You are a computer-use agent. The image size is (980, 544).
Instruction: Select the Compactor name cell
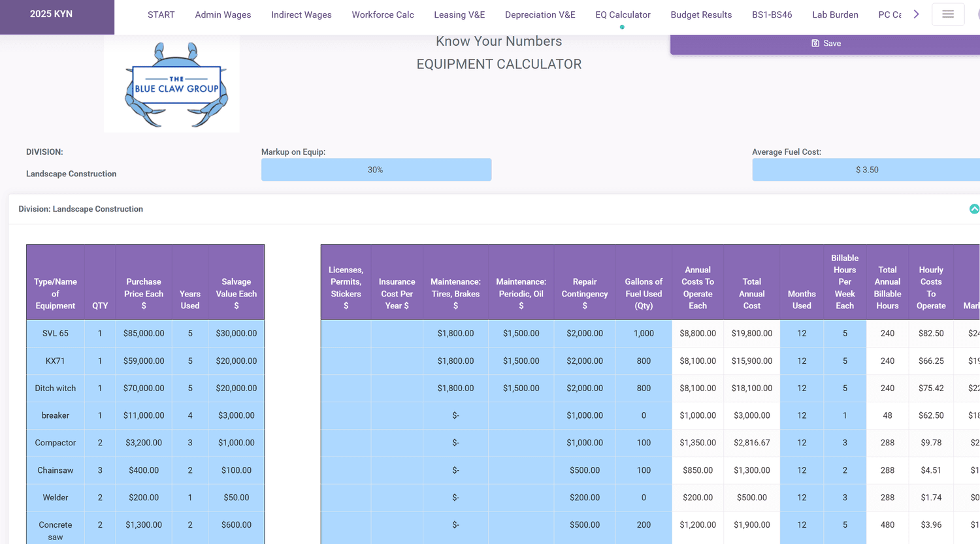tap(56, 443)
